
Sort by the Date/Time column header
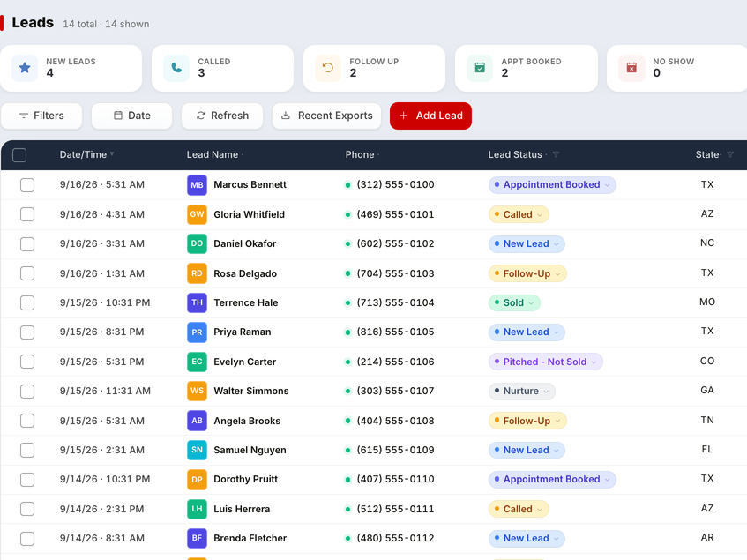[83, 154]
